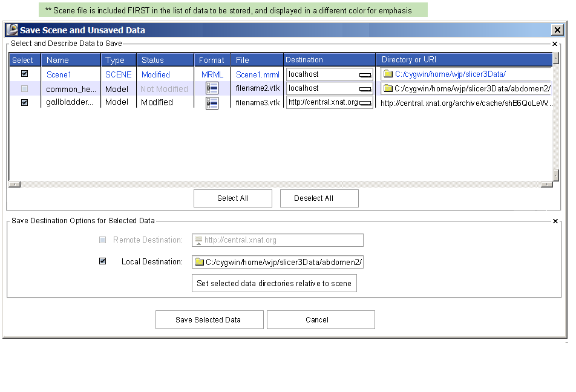Open folder browser for common_he directory

pyautogui.click(x=388, y=88)
